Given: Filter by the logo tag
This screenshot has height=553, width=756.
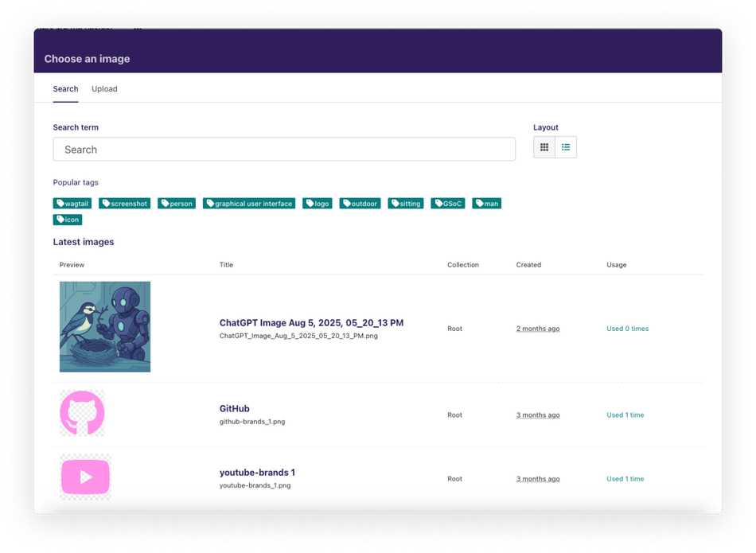Looking at the screenshot, I should 317,203.
